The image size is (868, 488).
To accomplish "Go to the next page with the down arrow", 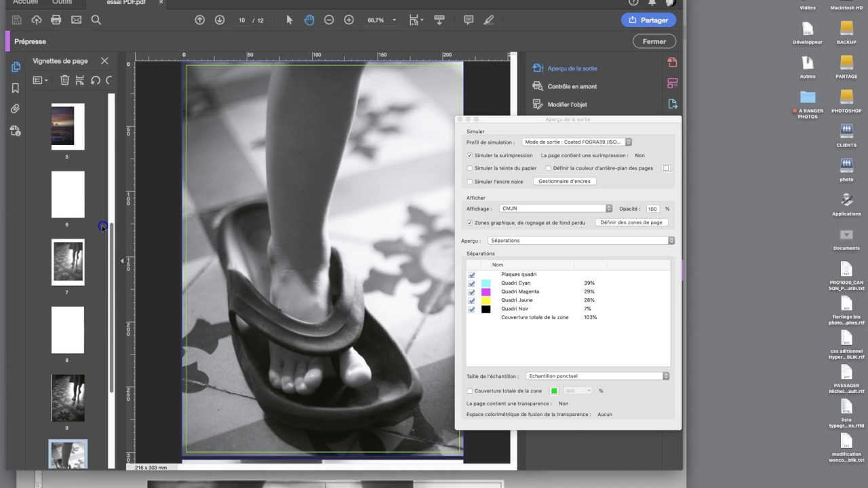I will 220,20.
